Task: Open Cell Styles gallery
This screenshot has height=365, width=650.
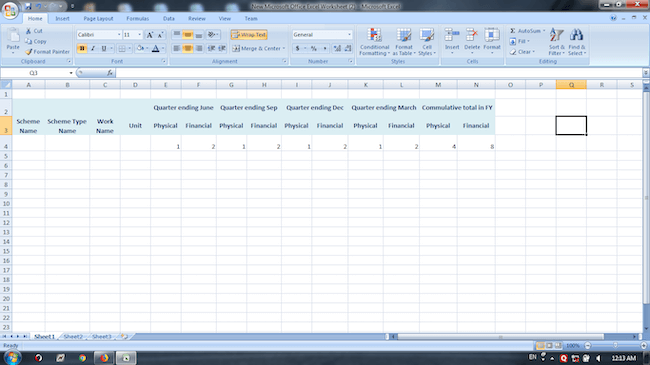Action: click(x=427, y=41)
